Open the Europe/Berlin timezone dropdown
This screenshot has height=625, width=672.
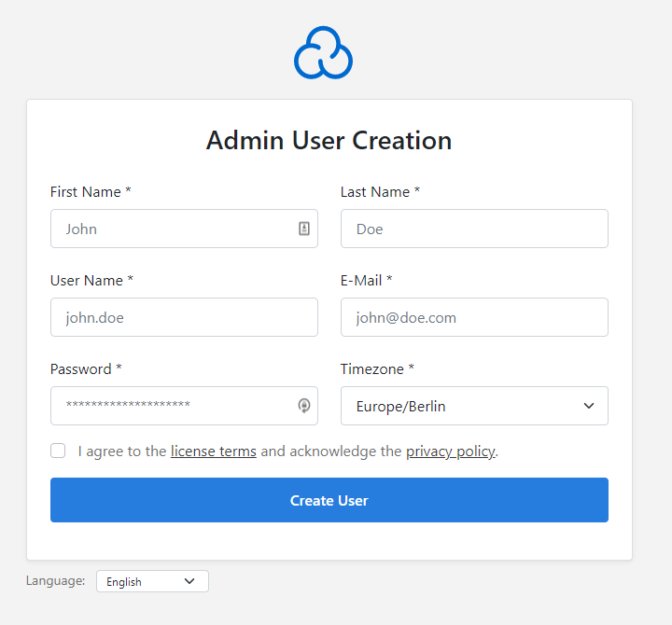click(474, 406)
